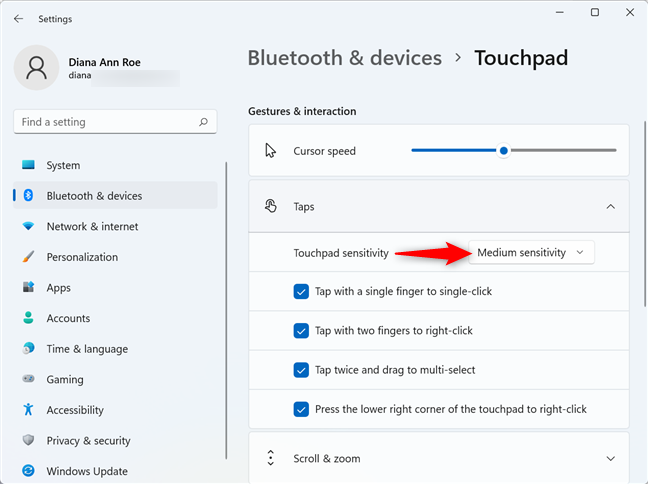Minimize the Settings window
The image size is (648, 484).
point(560,12)
